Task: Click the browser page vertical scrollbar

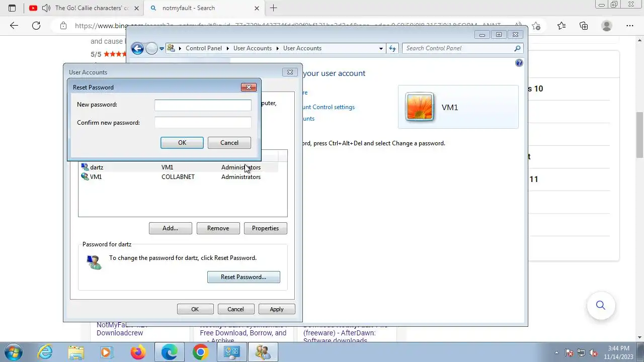Action: (639, 136)
